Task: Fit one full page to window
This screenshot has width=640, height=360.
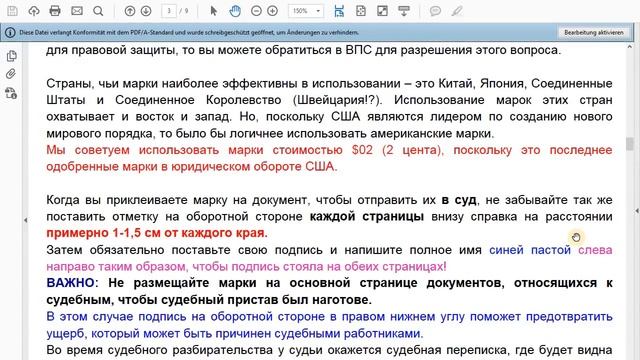Action: click(x=361, y=11)
